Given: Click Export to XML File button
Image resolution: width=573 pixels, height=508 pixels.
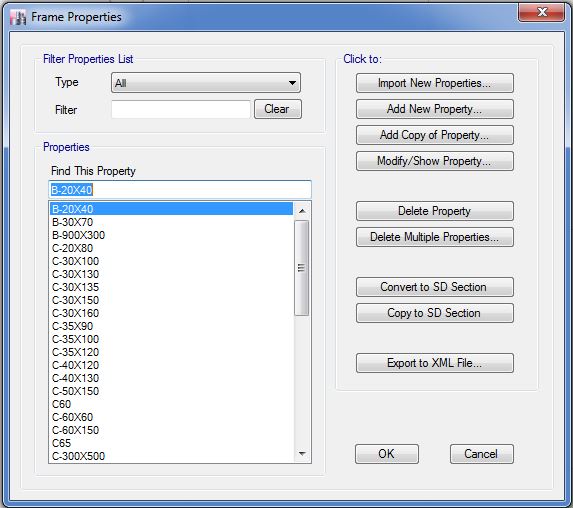Looking at the screenshot, I should pyautogui.click(x=435, y=363).
